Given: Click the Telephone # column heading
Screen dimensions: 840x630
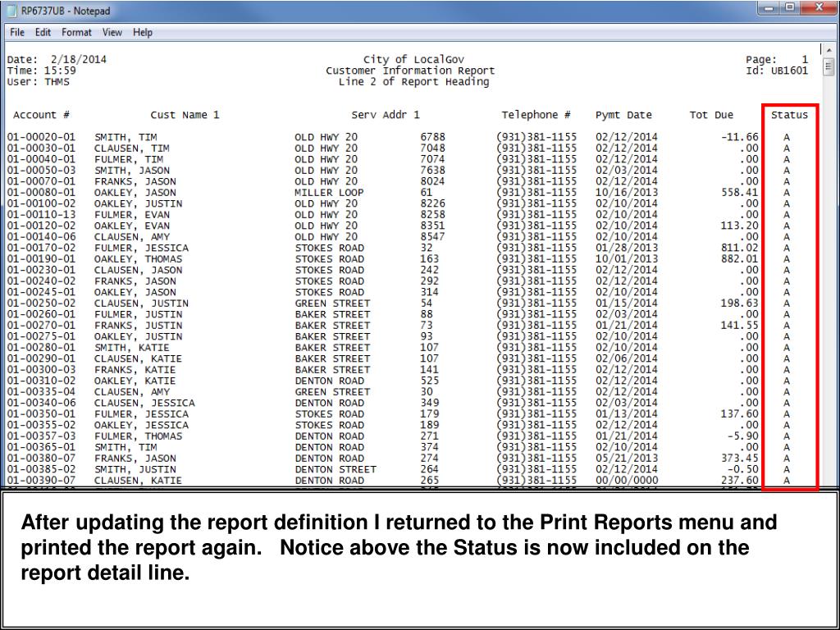Looking at the screenshot, I should 536,115.
